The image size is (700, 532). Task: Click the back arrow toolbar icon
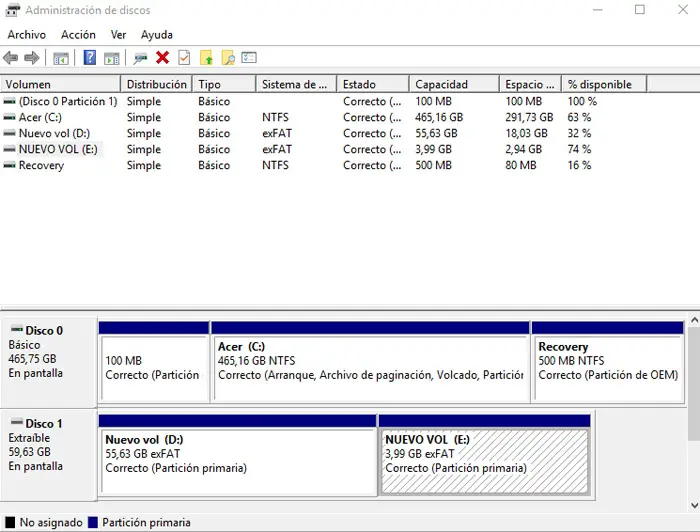point(11,58)
